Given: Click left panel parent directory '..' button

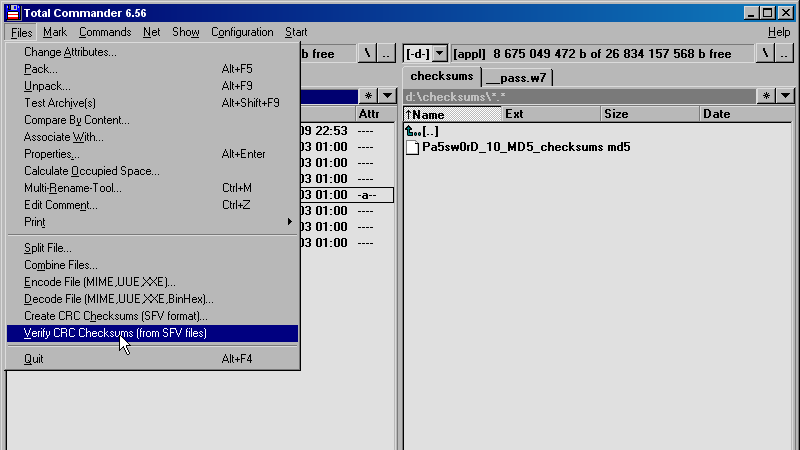Looking at the screenshot, I should [x=386, y=54].
